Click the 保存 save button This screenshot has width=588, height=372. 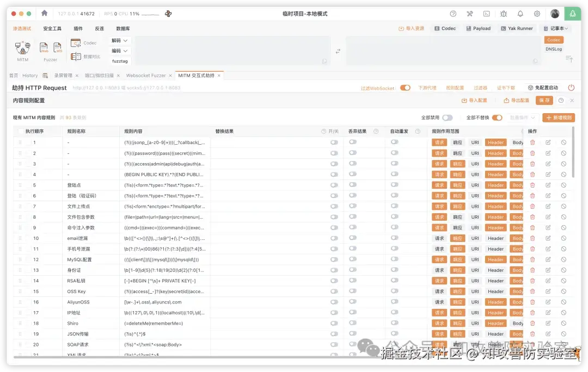coord(543,100)
